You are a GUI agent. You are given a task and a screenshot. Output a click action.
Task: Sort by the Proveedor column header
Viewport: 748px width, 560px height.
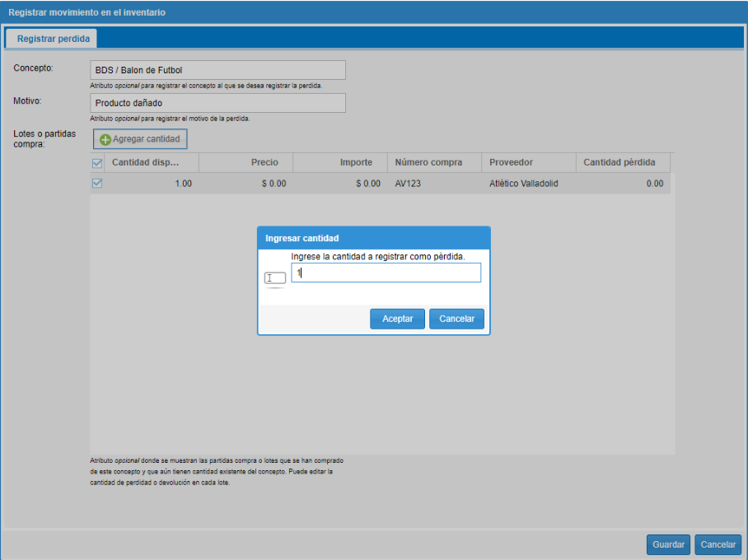click(528, 163)
